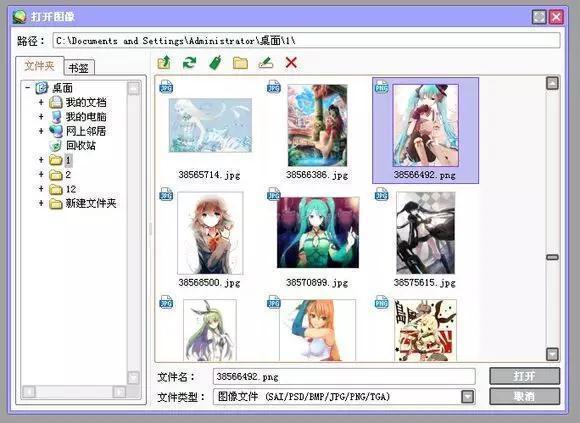Select 新建文件夹 label in tree

pos(91,203)
